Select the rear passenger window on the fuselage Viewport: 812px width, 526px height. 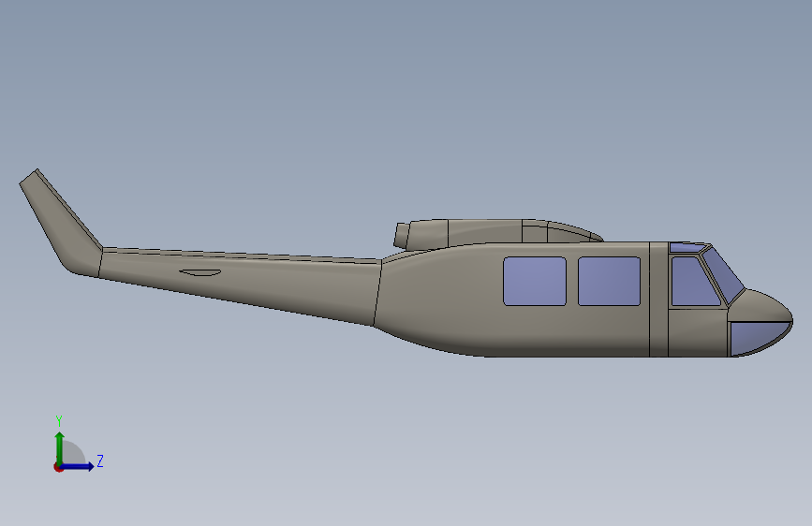(x=535, y=281)
